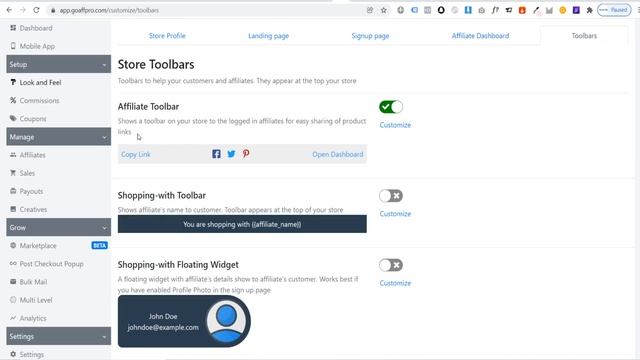Image resolution: width=640 pixels, height=360 pixels.
Task: Click the Pinterest share icon
Action: pyautogui.click(x=246, y=154)
